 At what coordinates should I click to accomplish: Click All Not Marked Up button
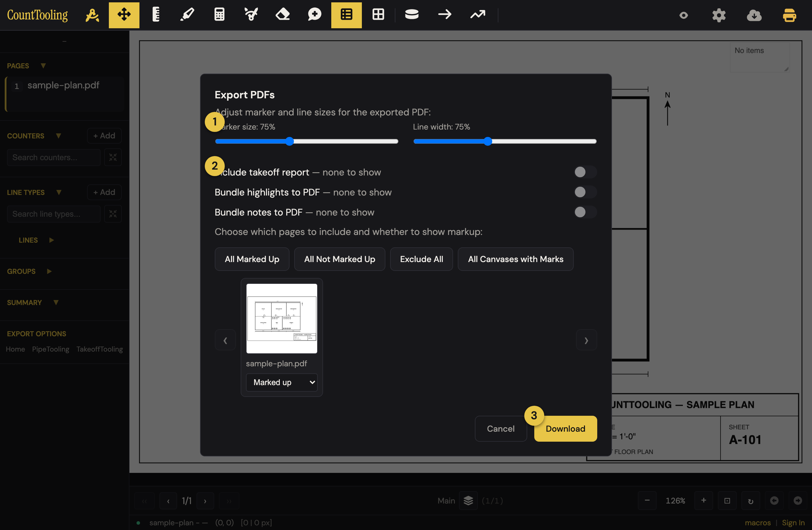(340, 259)
